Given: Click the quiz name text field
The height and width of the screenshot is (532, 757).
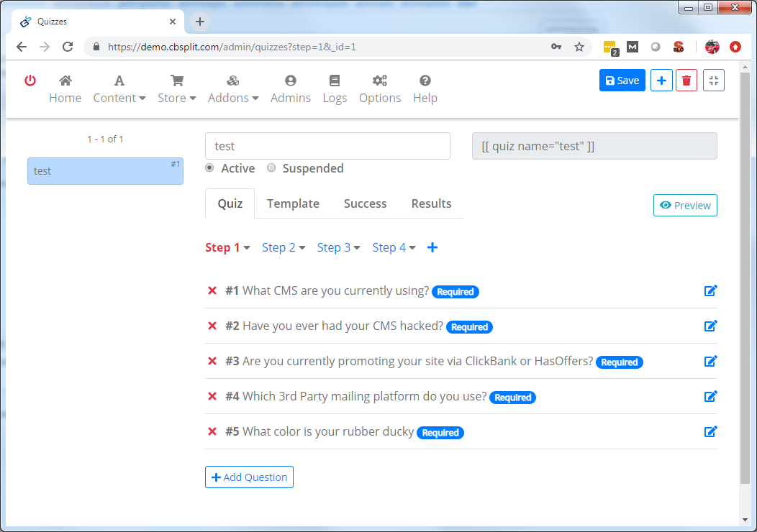Looking at the screenshot, I should pyautogui.click(x=327, y=146).
